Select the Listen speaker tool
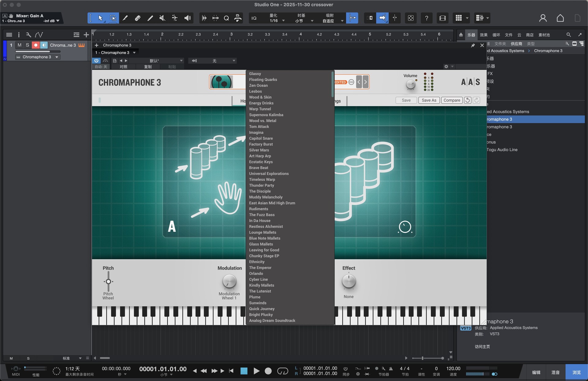The height and width of the screenshot is (381, 588). [187, 18]
